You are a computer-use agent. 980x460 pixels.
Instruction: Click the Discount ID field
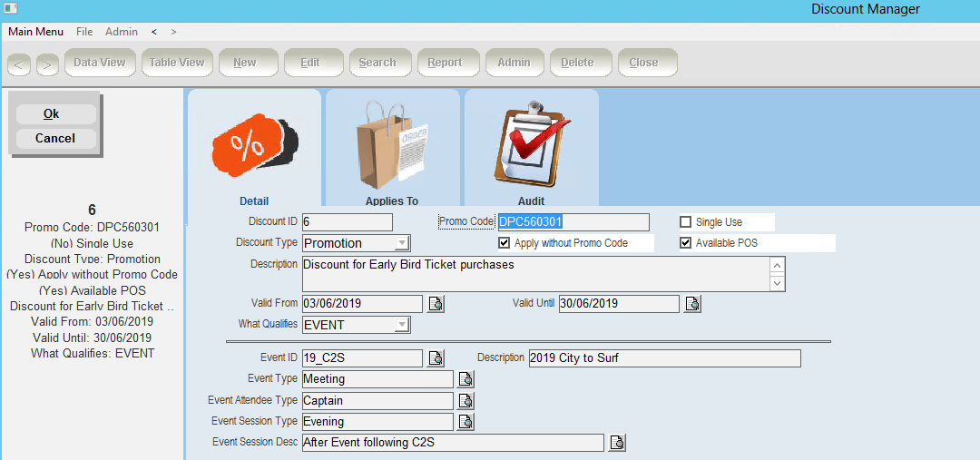348,222
